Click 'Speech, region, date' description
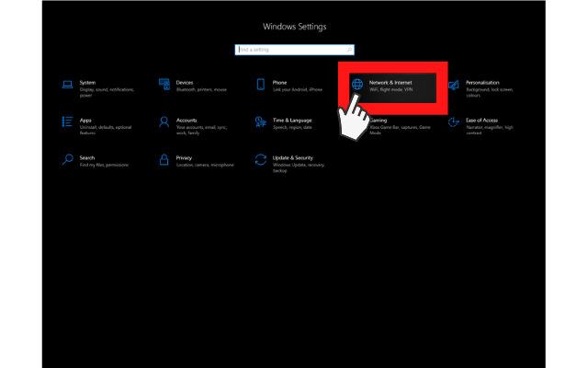This screenshot has width=588, height=368. 292,127
